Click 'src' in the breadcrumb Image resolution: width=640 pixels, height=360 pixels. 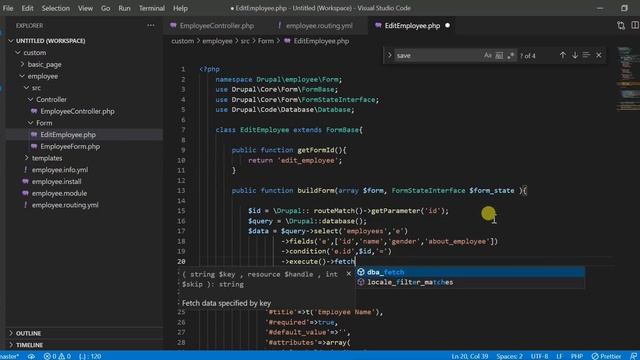click(245, 41)
